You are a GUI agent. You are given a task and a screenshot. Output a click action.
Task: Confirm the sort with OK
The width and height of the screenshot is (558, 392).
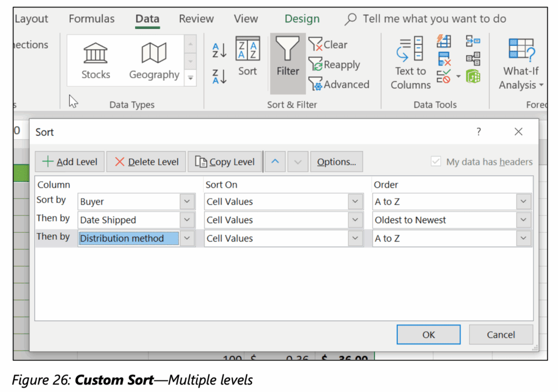click(x=428, y=334)
